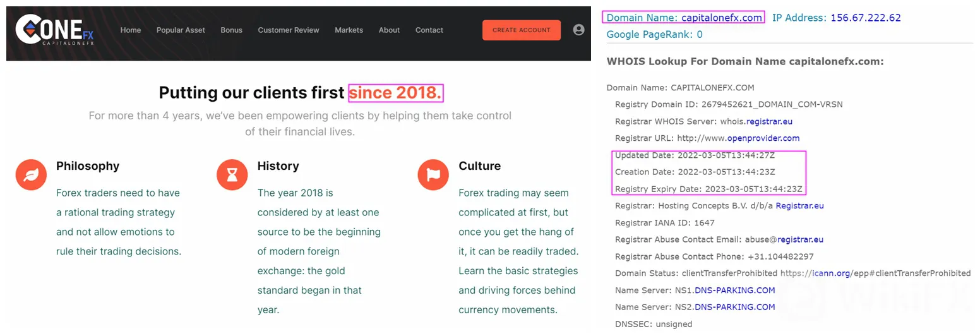Follow the capitalonefx.com domain name link
This screenshot has width=980, height=336.
(x=722, y=18)
